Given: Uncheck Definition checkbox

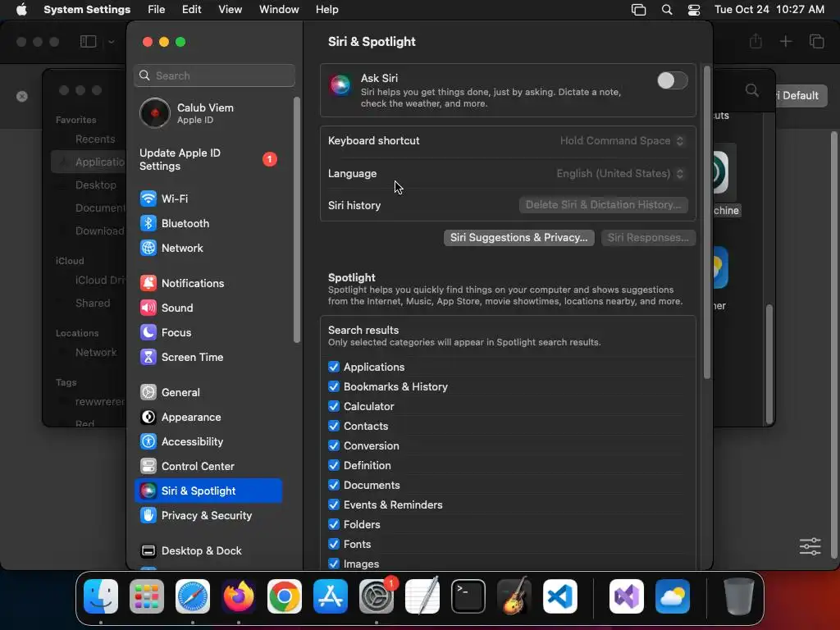Looking at the screenshot, I should tap(334, 466).
